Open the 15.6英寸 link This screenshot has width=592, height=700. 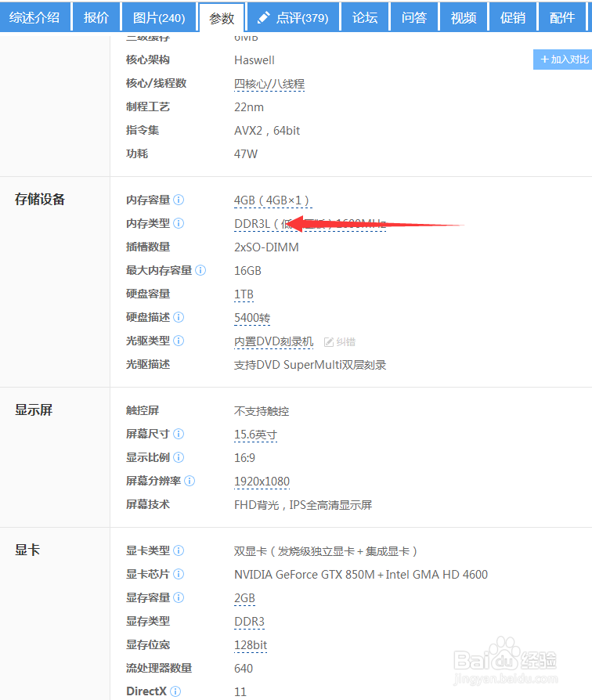255,435
